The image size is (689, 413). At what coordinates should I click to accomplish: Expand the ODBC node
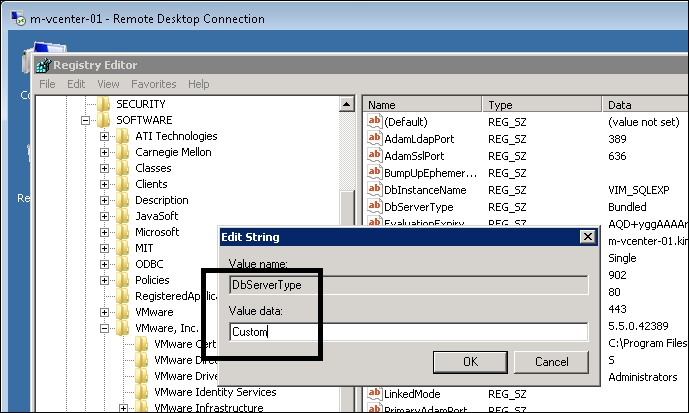click(x=104, y=264)
